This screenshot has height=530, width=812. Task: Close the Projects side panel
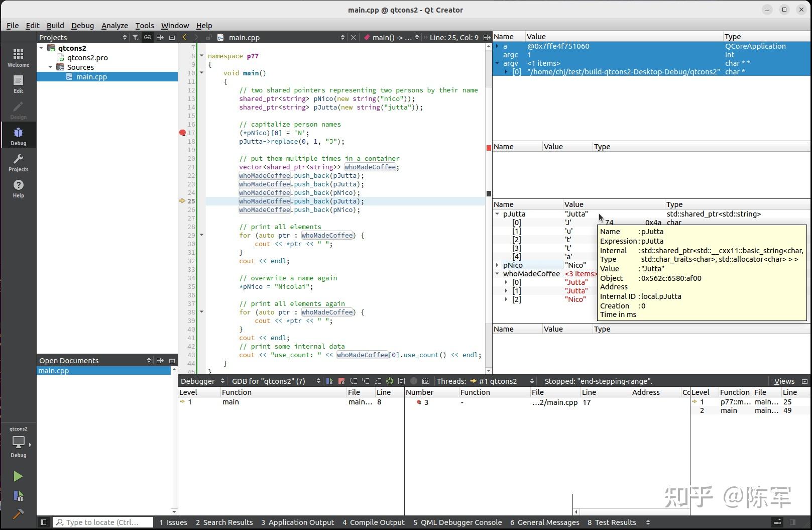tap(172, 37)
